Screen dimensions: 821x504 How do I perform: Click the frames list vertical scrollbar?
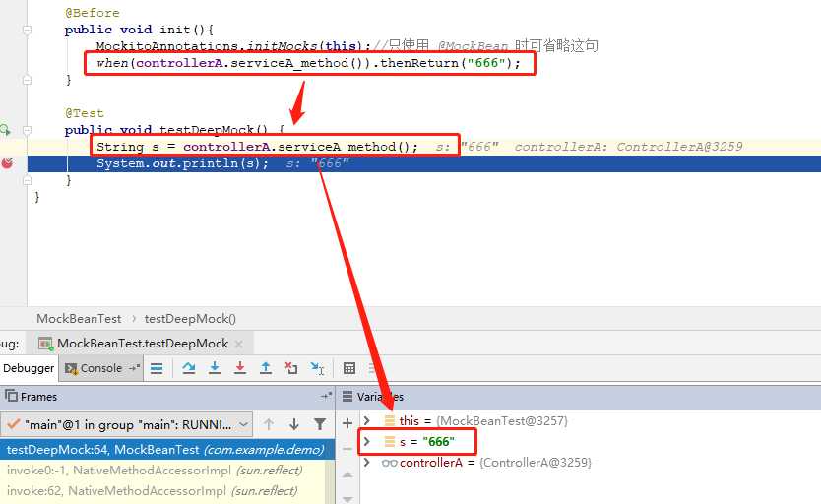click(330, 481)
